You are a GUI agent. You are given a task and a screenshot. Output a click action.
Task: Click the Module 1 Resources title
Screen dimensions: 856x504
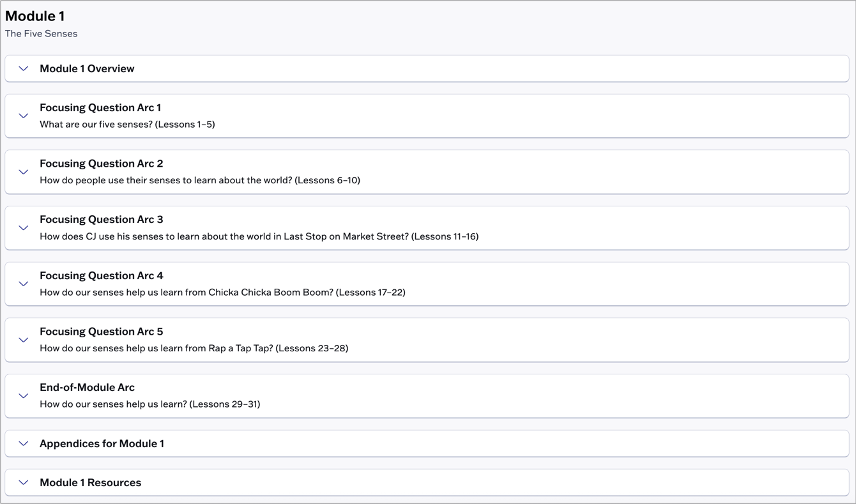90,482
